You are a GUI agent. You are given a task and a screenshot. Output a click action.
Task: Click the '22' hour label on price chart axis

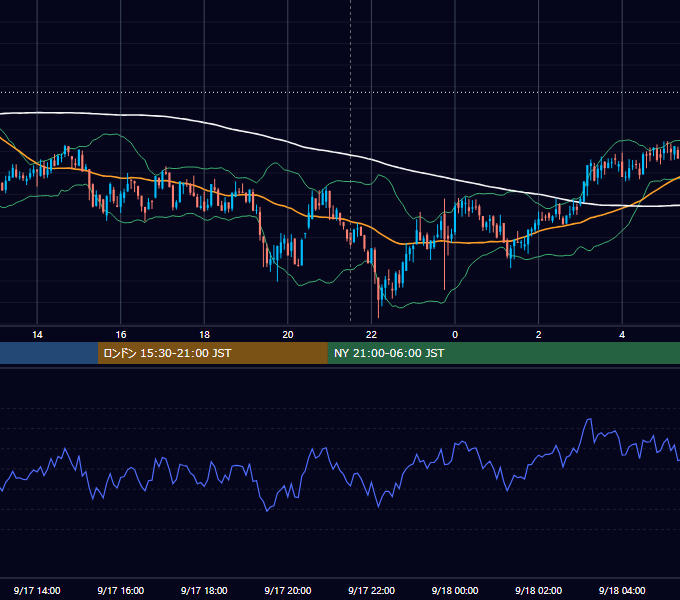pos(372,335)
